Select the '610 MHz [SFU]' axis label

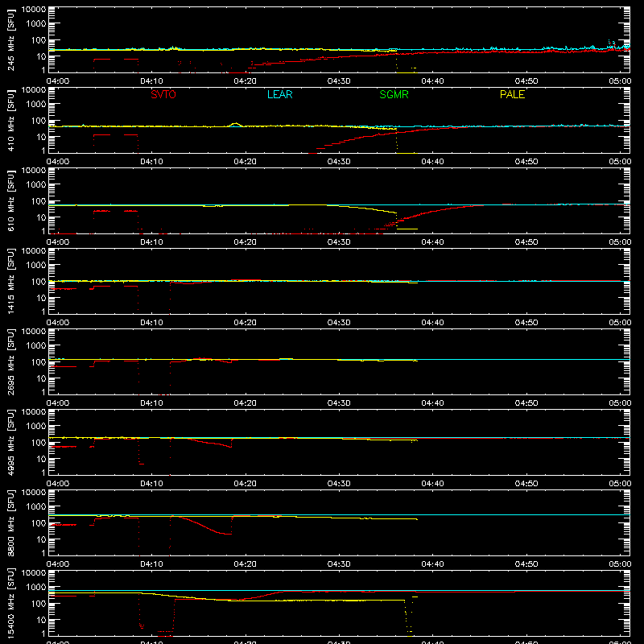(x=11, y=200)
